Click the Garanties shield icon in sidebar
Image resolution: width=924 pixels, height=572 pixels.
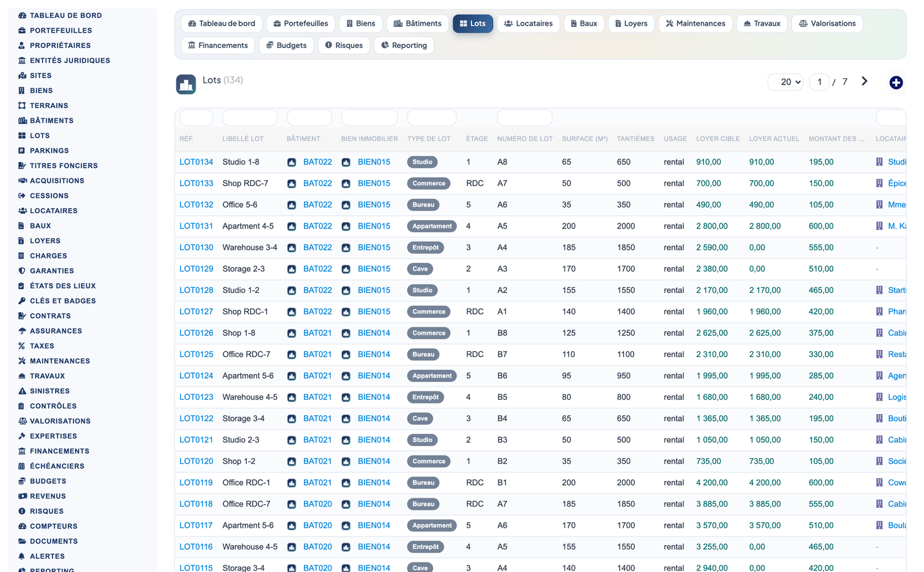22,271
